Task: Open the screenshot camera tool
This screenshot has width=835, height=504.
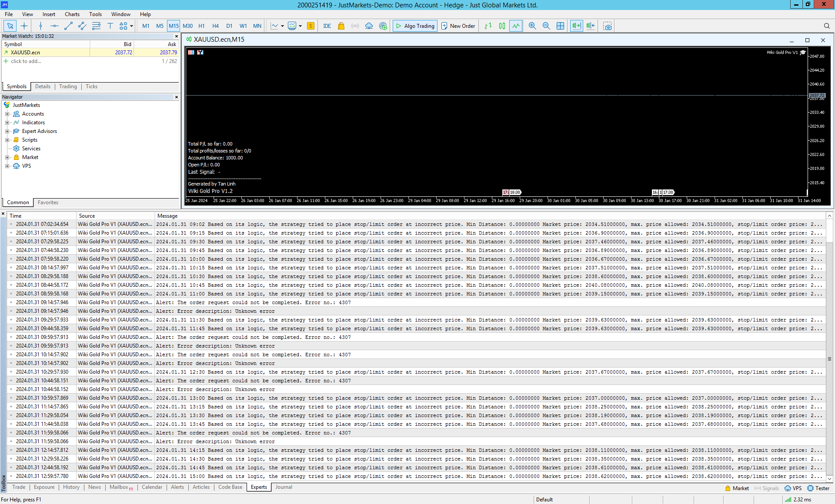Action: tap(608, 26)
